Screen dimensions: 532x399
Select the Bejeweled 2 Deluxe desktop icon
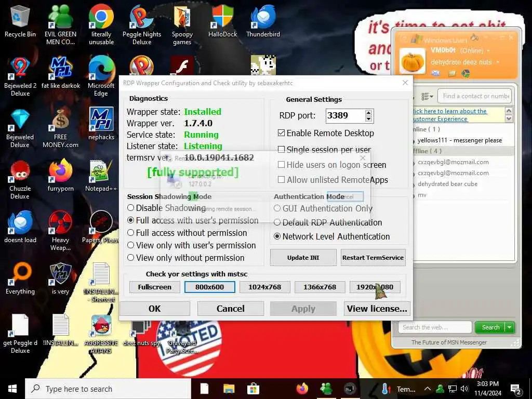click(x=20, y=76)
